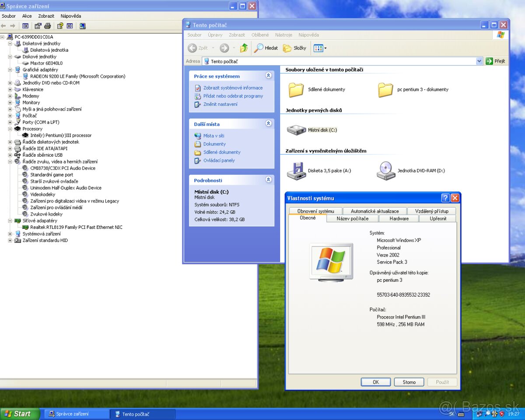The width and height of the screenshot is (525, 420).
Task: Open properties via the Device Manager toolbar icon
Action: (38, 26)
